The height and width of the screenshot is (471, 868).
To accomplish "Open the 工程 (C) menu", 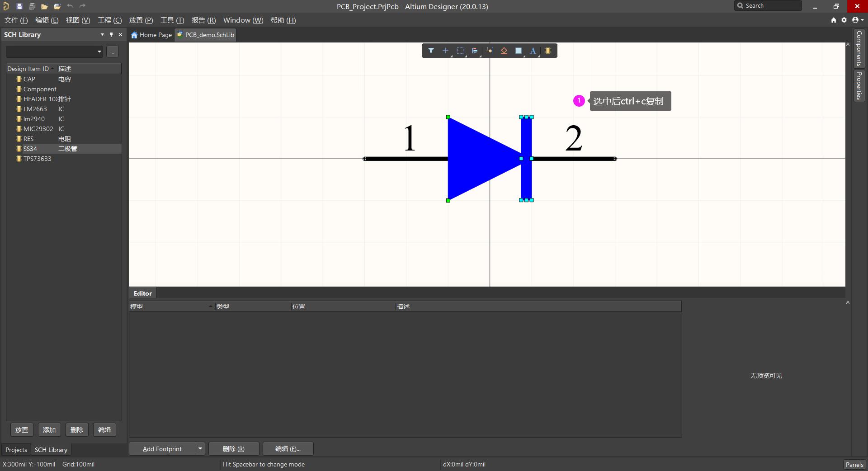I will click(109, 20).
